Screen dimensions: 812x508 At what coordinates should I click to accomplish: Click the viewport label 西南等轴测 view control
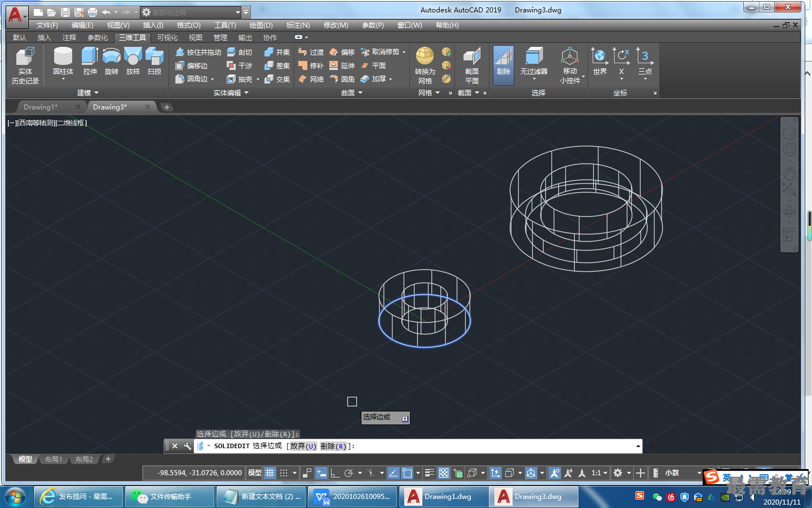[x=37, y=123]
